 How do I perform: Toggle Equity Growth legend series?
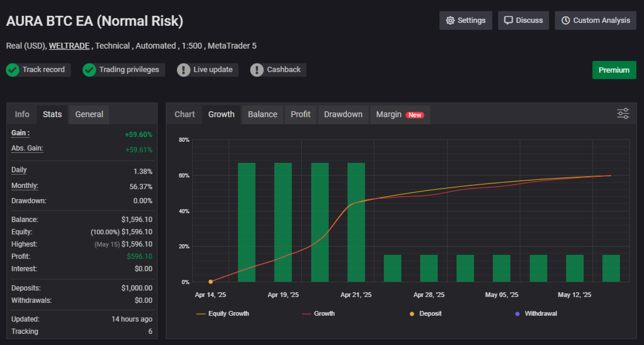222,313
